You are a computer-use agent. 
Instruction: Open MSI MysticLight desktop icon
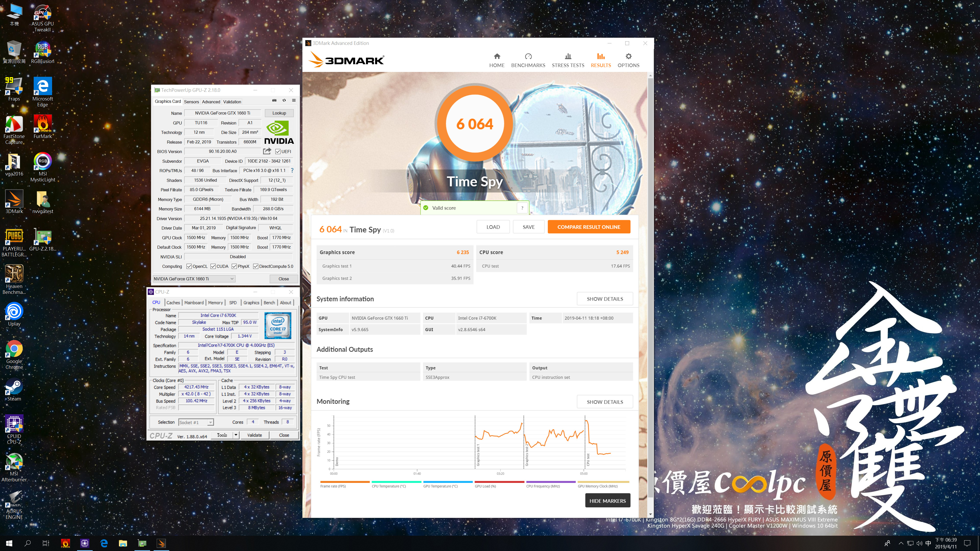(43, 167)
